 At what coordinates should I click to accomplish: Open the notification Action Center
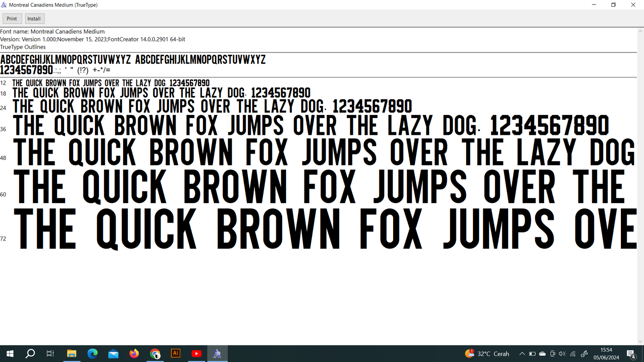632,354
